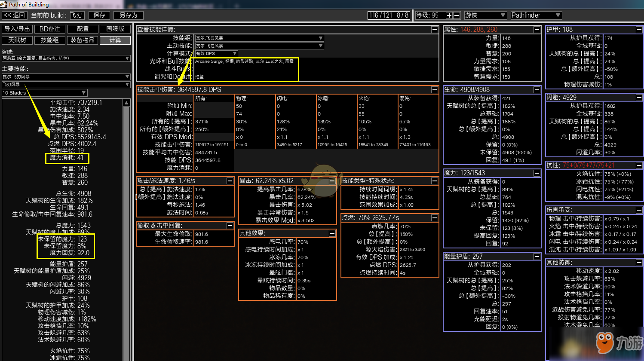Collapse the 护甲 armour panel

coord(639,29)
